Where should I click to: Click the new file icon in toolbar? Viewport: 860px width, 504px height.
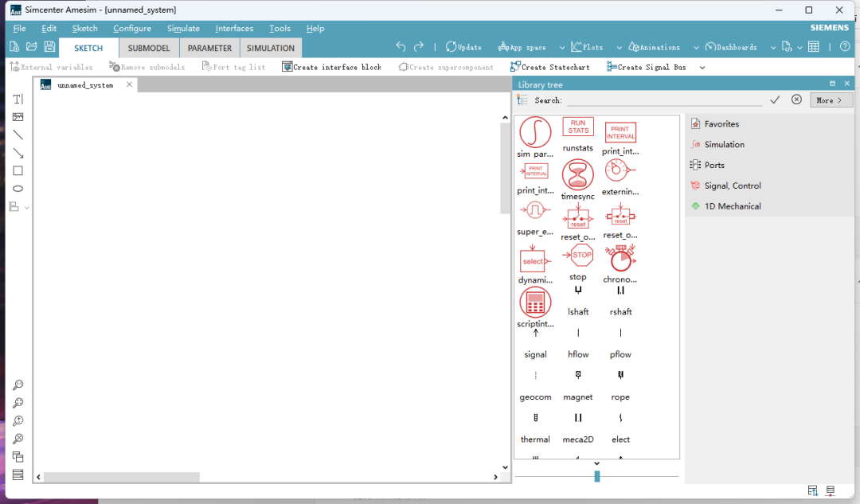click(x=14, y=47)
